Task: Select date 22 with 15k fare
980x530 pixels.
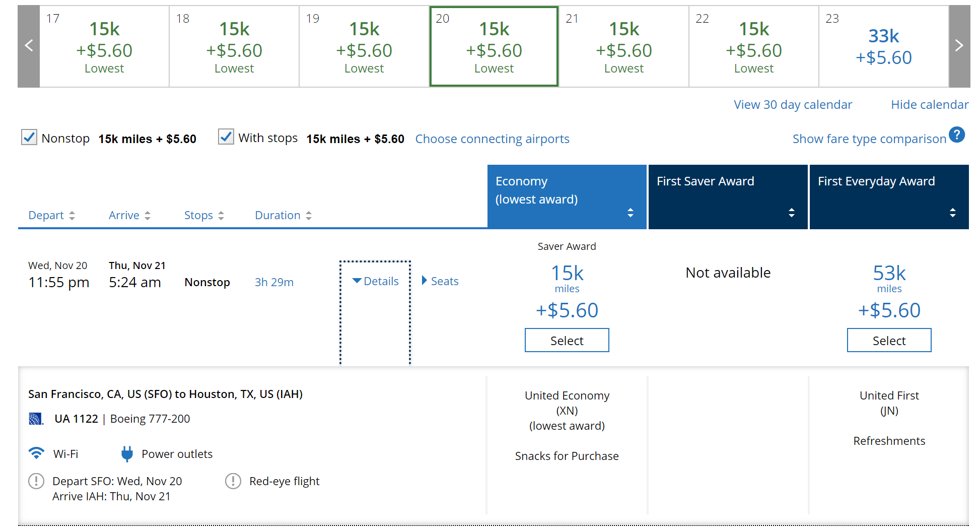Action: (754, 46)
